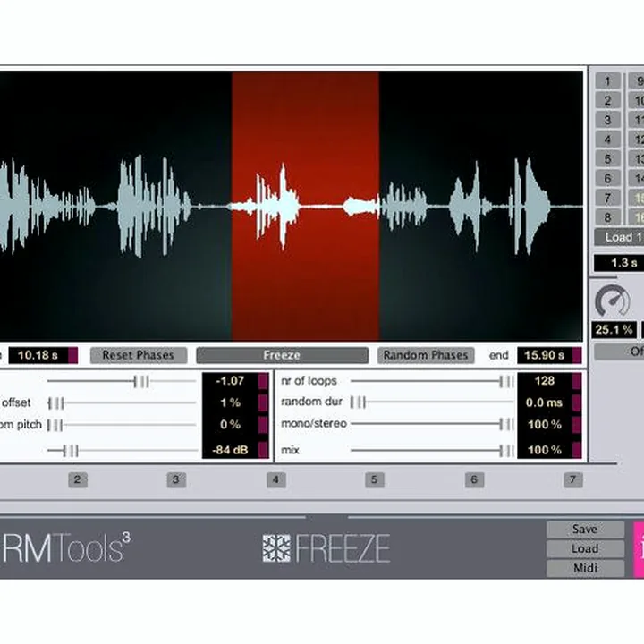
Task: Click superslider marker 6
Action: click(x=474, y=479)
